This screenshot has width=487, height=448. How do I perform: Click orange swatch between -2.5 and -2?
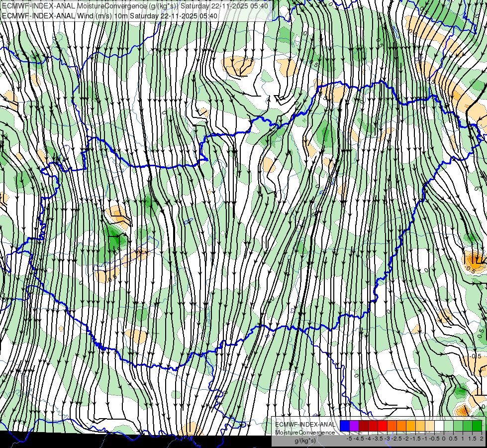point(401,426)
